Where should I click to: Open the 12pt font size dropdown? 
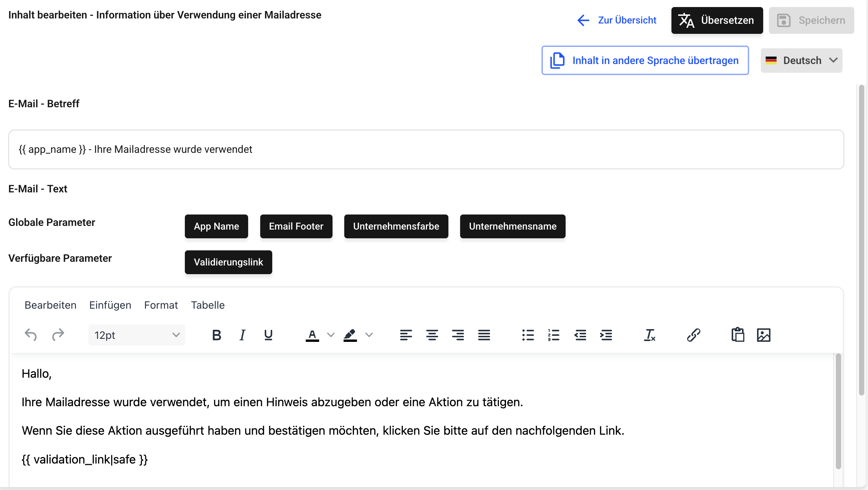click(137, 335)
